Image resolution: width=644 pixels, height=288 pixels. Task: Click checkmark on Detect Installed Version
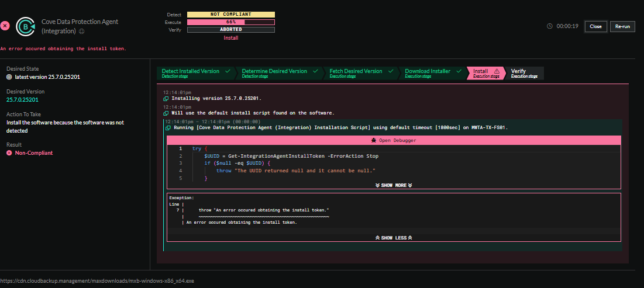[228, 71]
